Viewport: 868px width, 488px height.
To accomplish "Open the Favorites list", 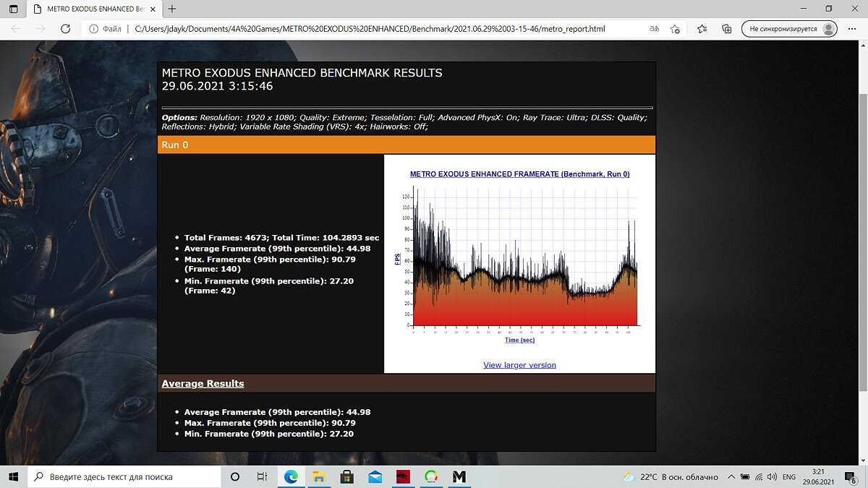I will point(702,29).
